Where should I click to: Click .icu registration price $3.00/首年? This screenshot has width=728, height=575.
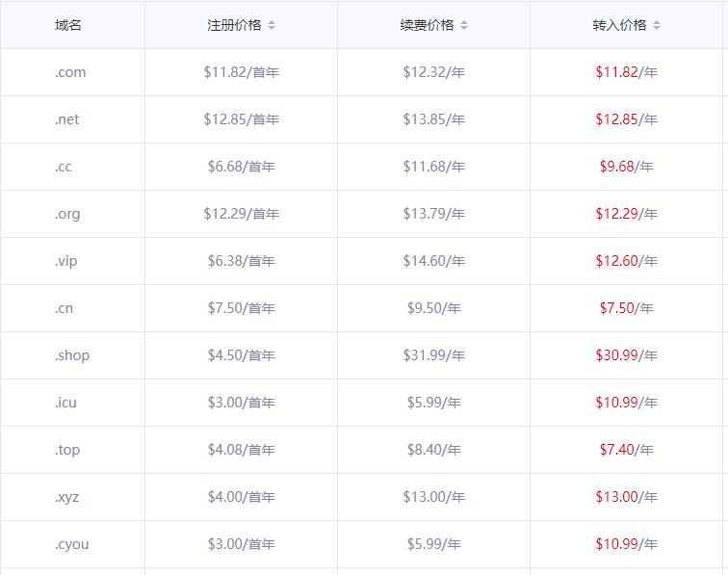point(242,403)
